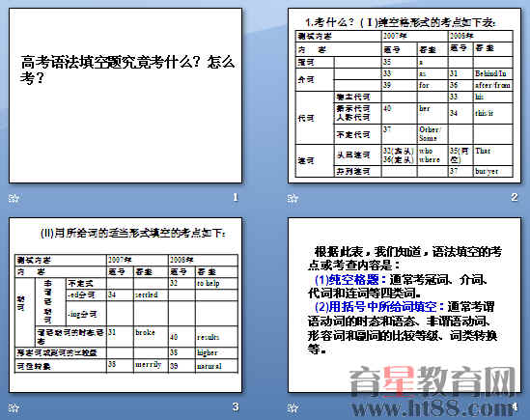
Task: Select the slide 2 thumbnail with 2007/2008 table
Action: click(404, 96)
